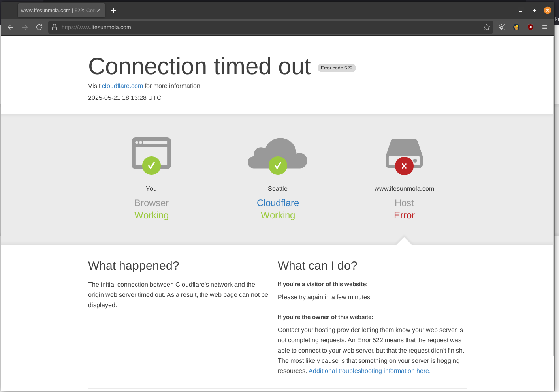Open Additional troubleshooting information link
Image resolution: width=559 pixels, height=392 pixels.
point(369,371)
